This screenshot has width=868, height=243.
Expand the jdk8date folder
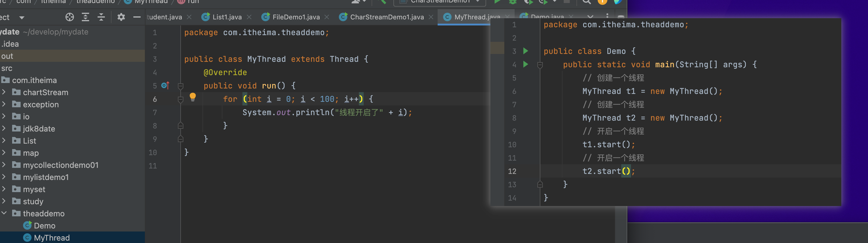[x=4, y=128]
